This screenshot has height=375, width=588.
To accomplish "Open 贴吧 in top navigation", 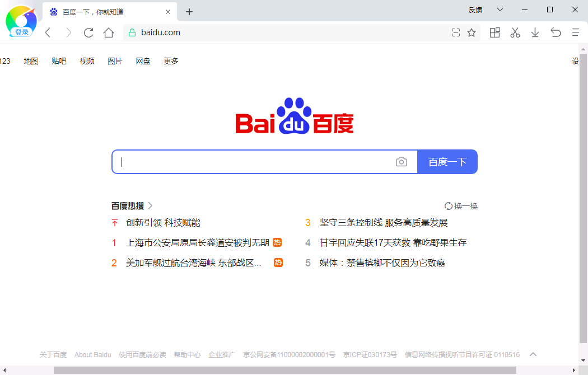I will 59,61.
